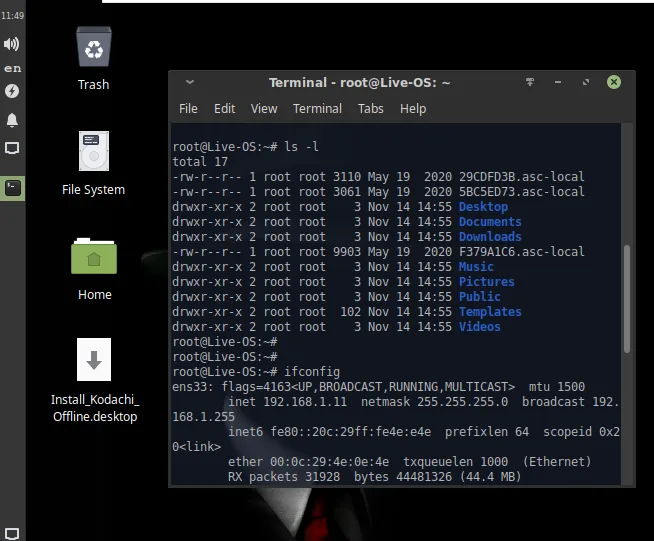Open the Terminal menu in menu bar
This screenshot has height=541, width=654.
[317, 108]
